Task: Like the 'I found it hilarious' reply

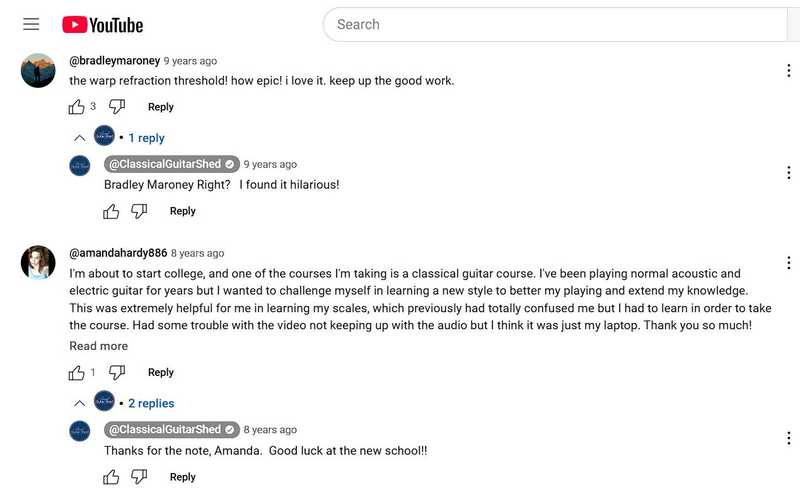Action: 111,211
